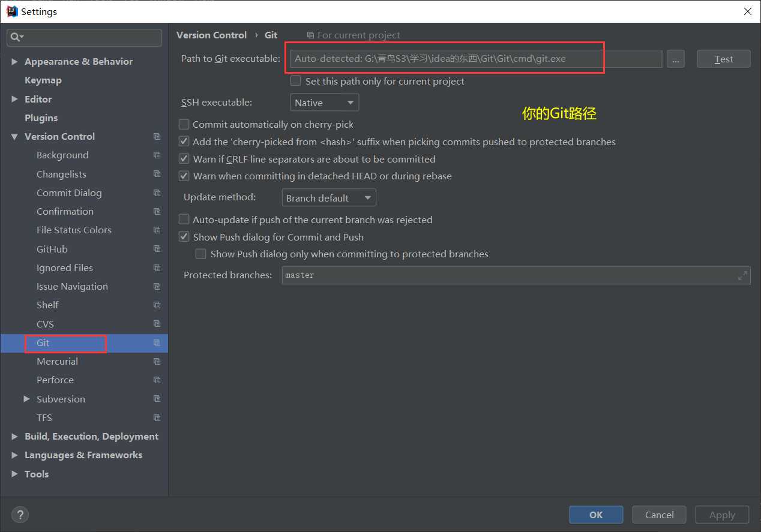Expand the Tools section
This screenshot has height=532, width=761.
tap(15, 474)
